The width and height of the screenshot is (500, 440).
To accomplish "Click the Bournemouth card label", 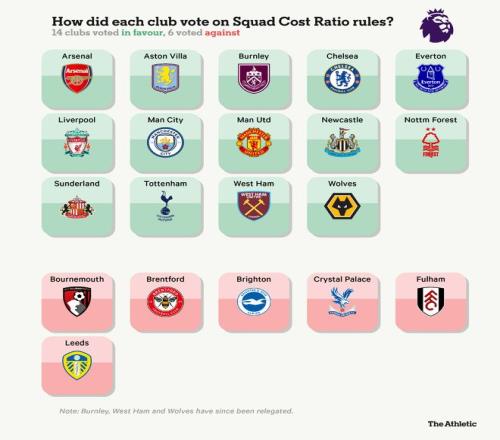I will point(77,279).
